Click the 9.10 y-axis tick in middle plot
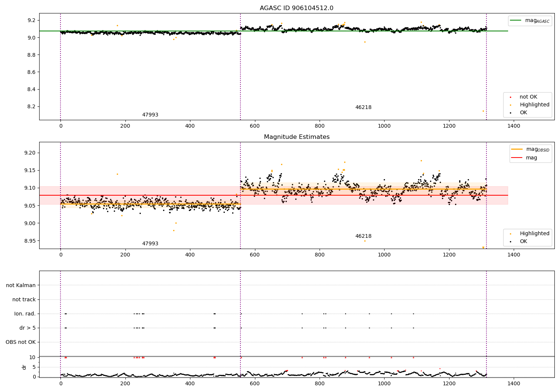This screenshot has width=560, height=392. click(30, 188)
